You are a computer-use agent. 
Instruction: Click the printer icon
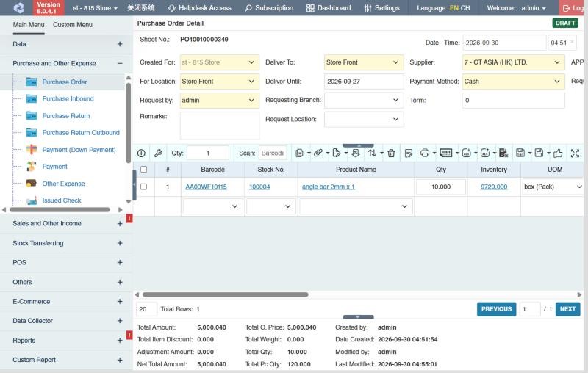click(x=425, y=153)
